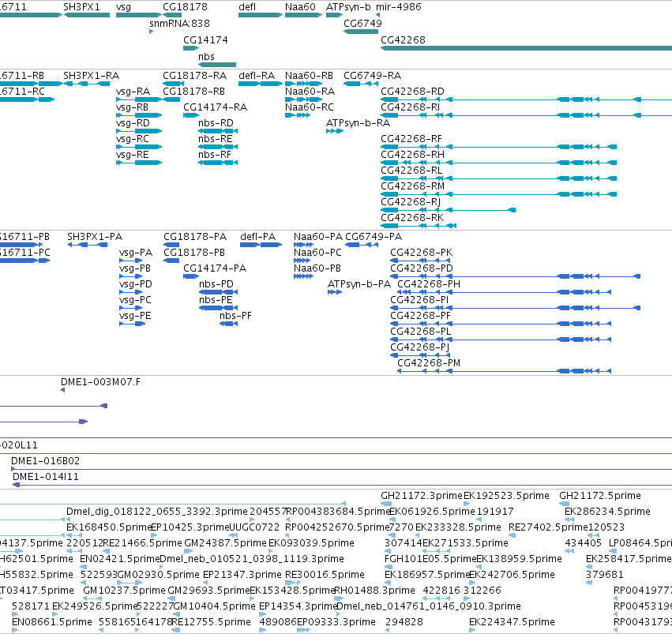Click the nbs-RF transcript label
Viewport: 672px width, 634px height.
coord(214,155)
